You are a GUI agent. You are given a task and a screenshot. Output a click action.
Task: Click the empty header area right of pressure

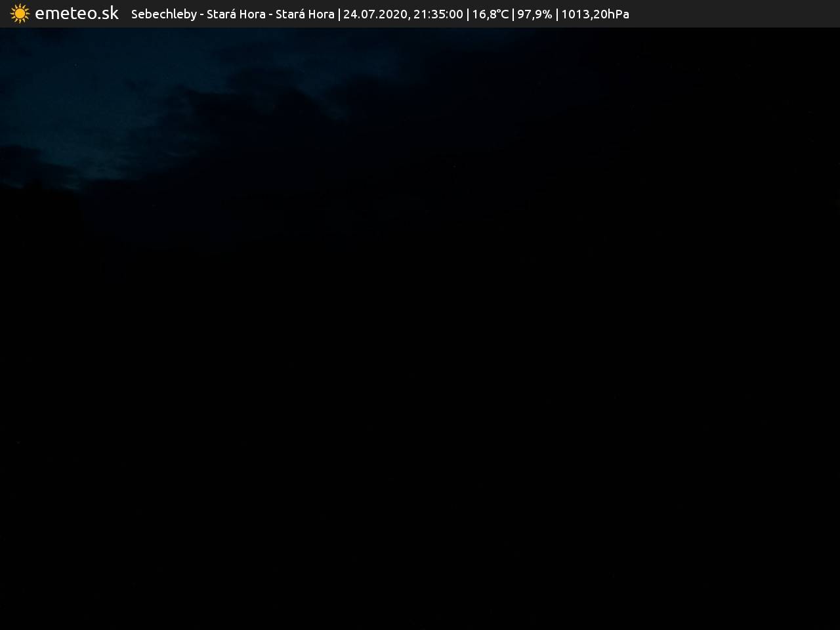coord(735,14)
